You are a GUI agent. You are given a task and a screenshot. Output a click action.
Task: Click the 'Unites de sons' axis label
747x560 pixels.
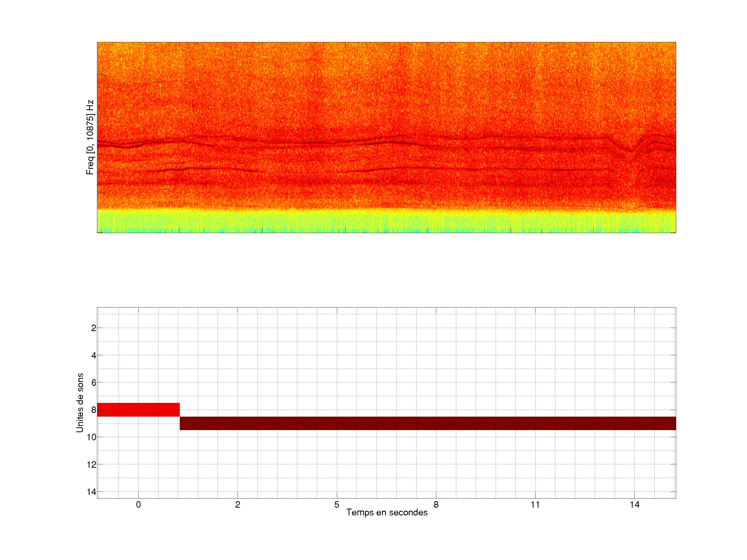(x=80, y=403)
